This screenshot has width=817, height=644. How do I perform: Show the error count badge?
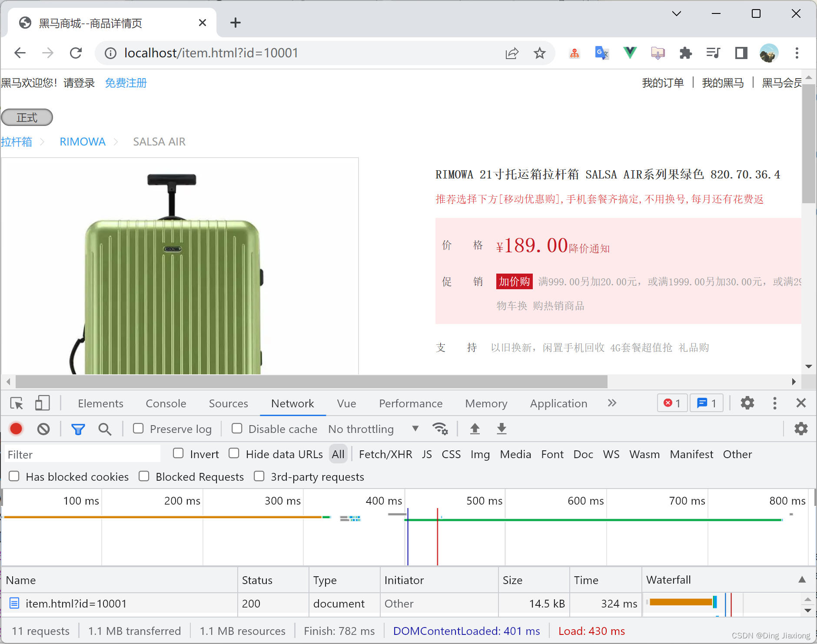point(672,403)
